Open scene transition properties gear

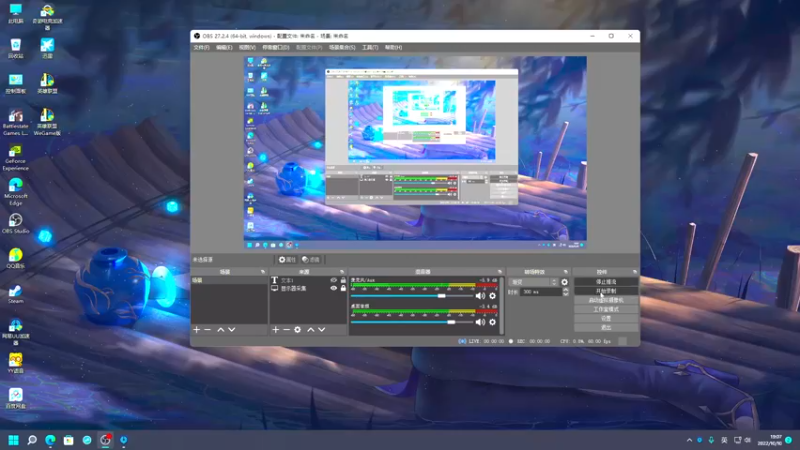pyautogui.click(x=564, y=282)
